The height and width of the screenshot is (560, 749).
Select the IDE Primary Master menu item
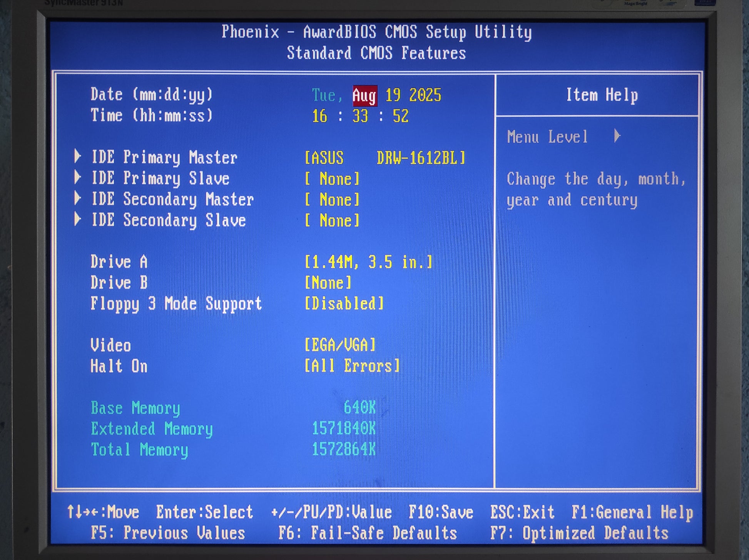click(164, 158)
